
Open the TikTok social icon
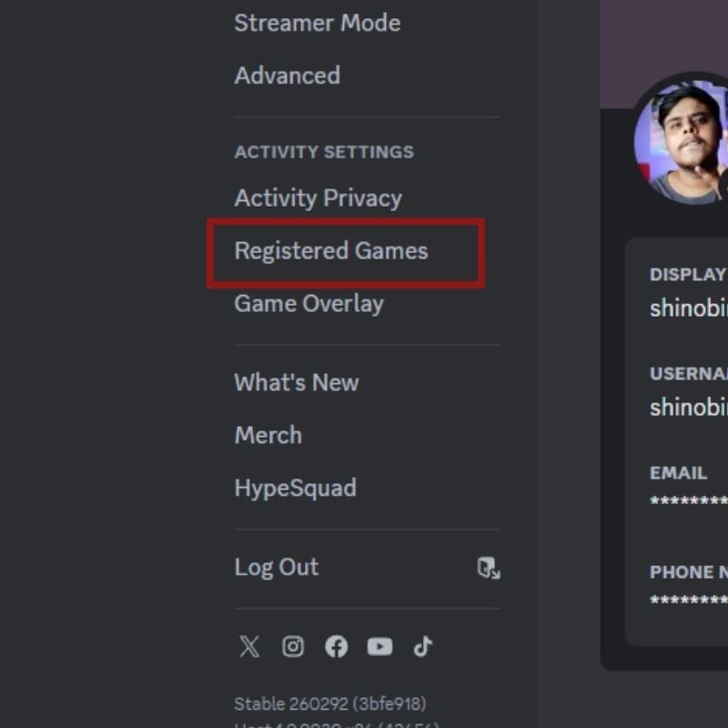point(422,647)
